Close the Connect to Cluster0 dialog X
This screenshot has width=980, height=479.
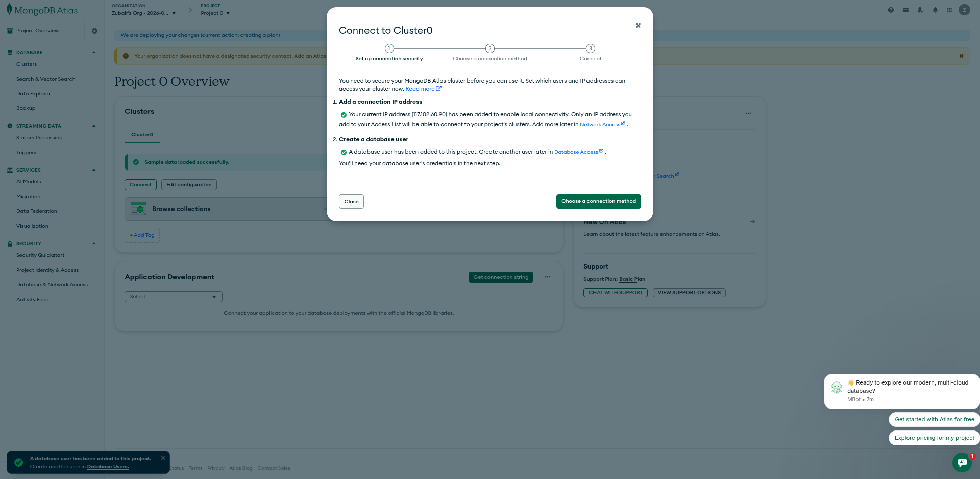pyautogui.click(x=638, y=26)
